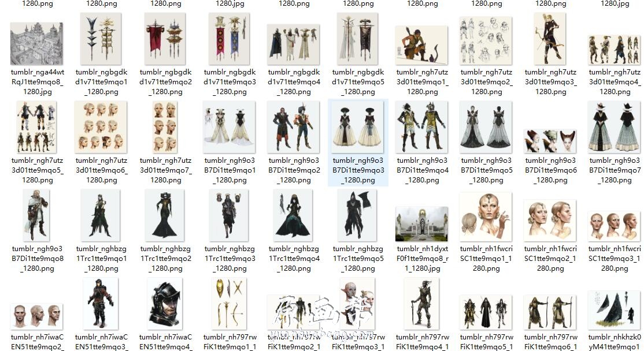This screenshot has height=351, width=644.
Task: Click file name tumblr_ngbgdkd1v71tte9mqo5_1280.png
Action: (x=358, y=82)
